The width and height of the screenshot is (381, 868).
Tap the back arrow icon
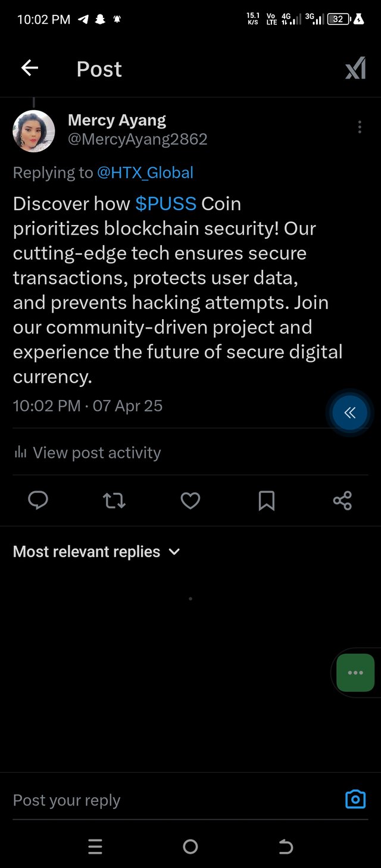30,68
